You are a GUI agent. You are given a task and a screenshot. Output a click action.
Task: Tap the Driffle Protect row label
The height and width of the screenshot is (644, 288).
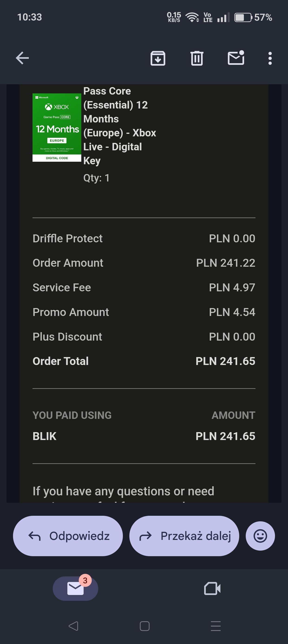click(x=68, y=239)
